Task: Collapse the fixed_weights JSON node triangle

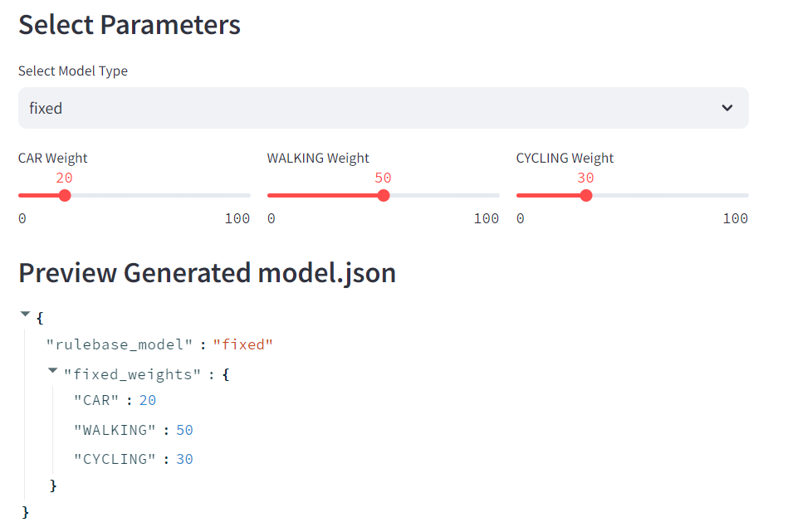Action: tap(53, 371)
